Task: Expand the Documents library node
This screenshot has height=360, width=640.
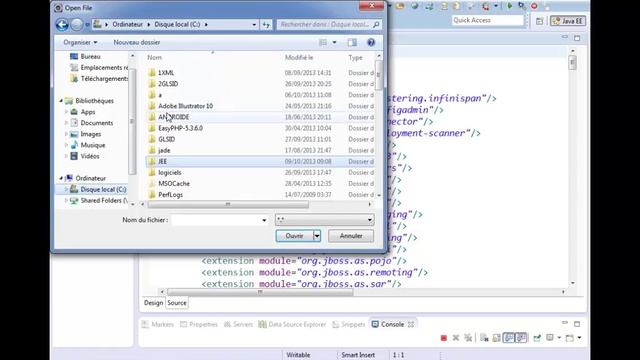Action: (x=67, y=122)
